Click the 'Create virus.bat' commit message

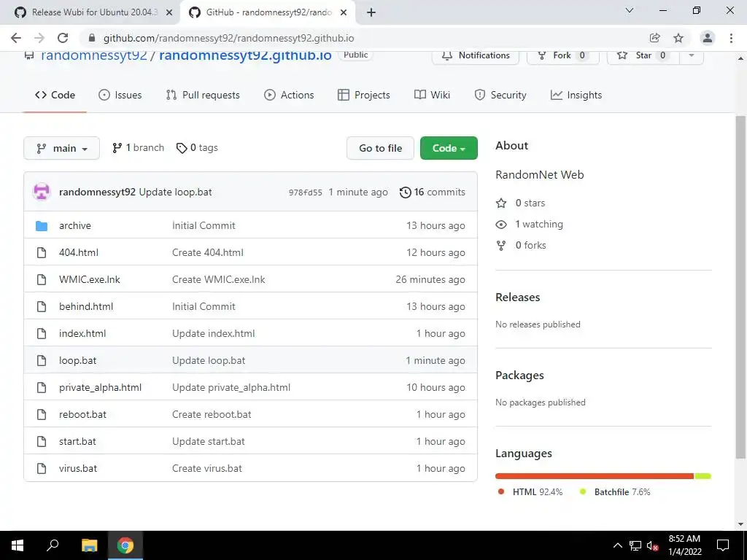click(x=206, y=469)
